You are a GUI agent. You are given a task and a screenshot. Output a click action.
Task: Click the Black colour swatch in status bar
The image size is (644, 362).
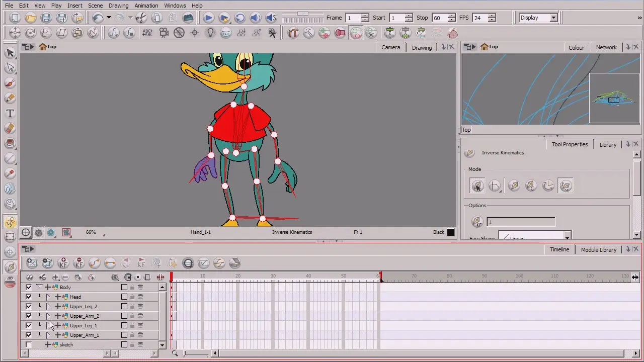451,232
